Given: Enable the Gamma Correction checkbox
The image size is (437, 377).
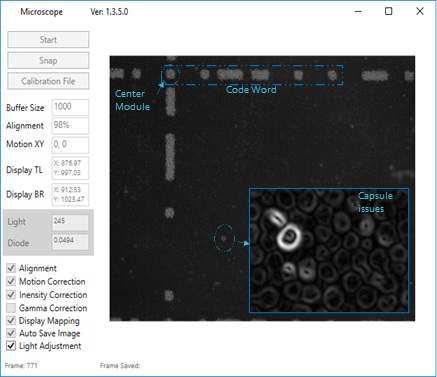Looking at the screenshot, I should pos(11,308).
